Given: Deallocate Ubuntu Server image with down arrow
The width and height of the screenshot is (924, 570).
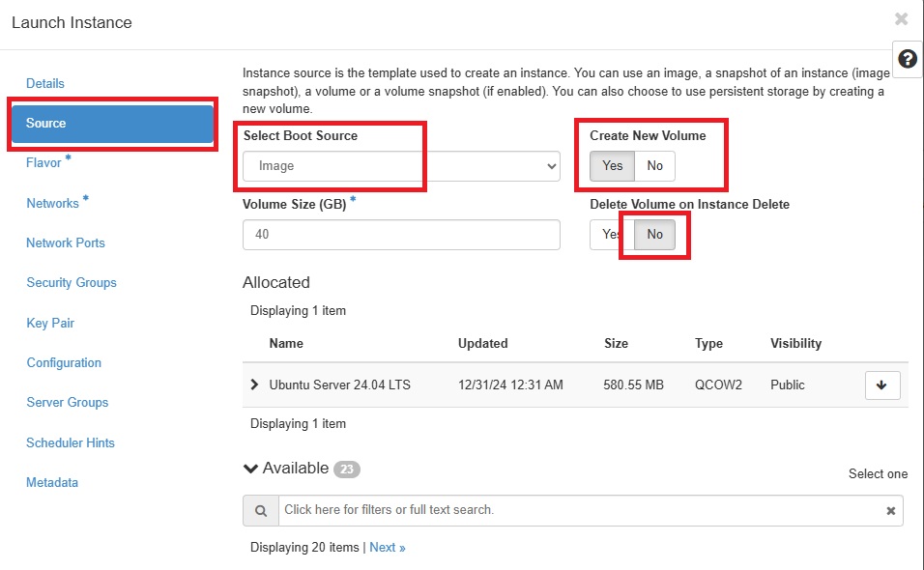Looking at the screenshot, I should (x=882, y=385).
